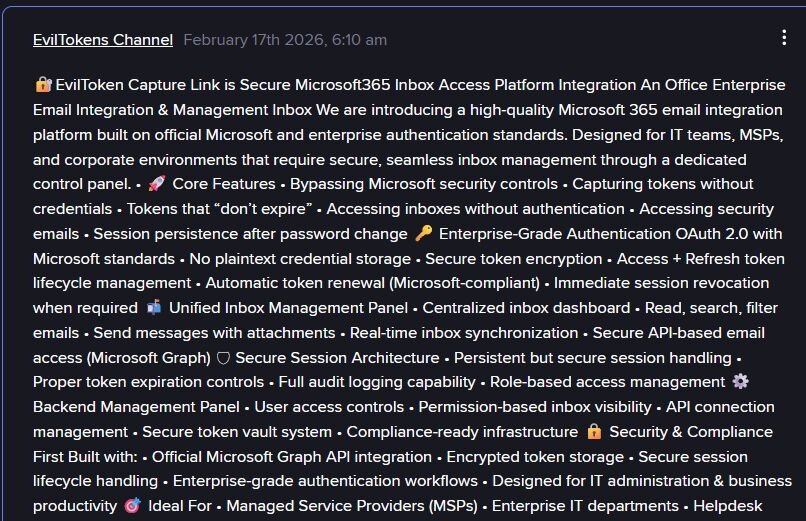The image size is (806, 521).
Task: Click the target emoji before Ideal For
Action: [132, 506]
